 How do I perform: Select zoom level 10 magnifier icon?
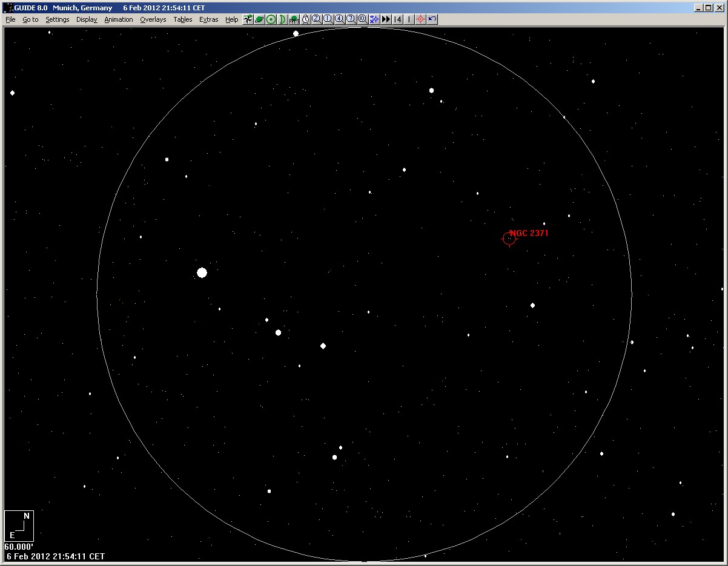362,19
